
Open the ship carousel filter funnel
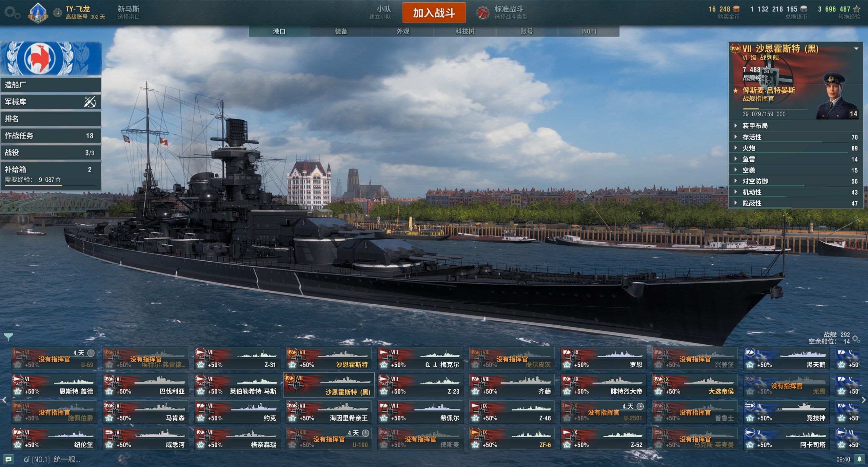(8, 337)
